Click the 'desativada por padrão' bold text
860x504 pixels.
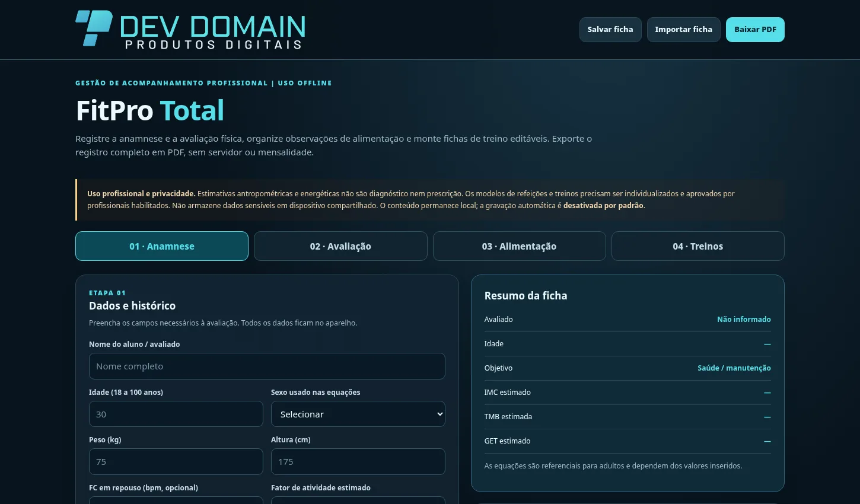[x=603, y=205]
